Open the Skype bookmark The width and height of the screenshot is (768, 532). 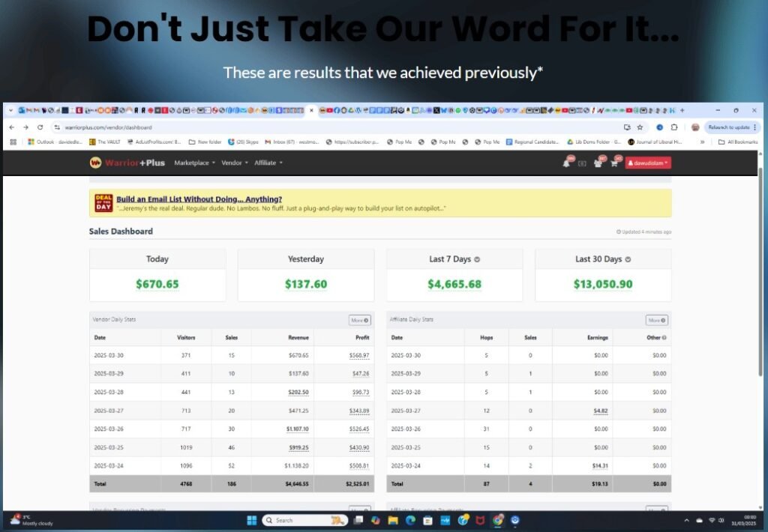click(243, 142)
